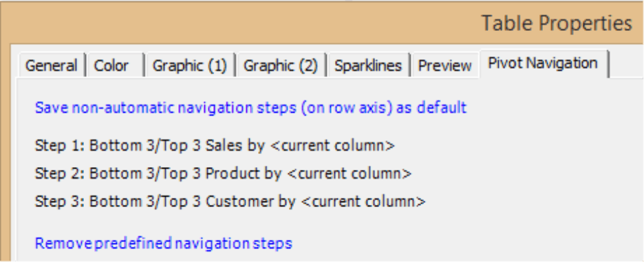Image resolution: width=644 pixels, height=262 pixels.
Task: Click Save non-automatic navigation steps as default link
Action: [x=250, y=108]
